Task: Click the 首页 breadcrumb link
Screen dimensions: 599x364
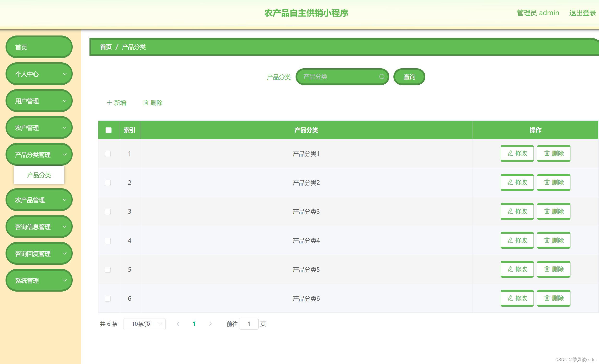Action: [x=106, y=47]
